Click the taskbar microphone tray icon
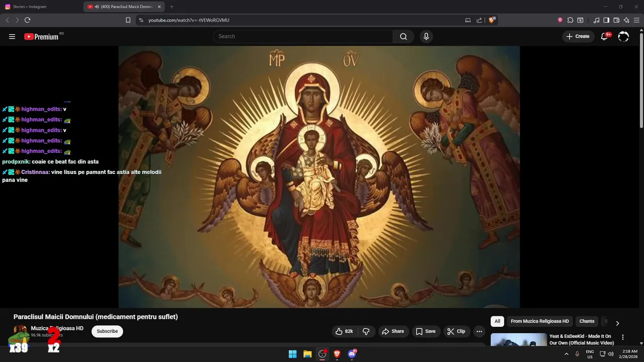 click(x=577, y=354)
